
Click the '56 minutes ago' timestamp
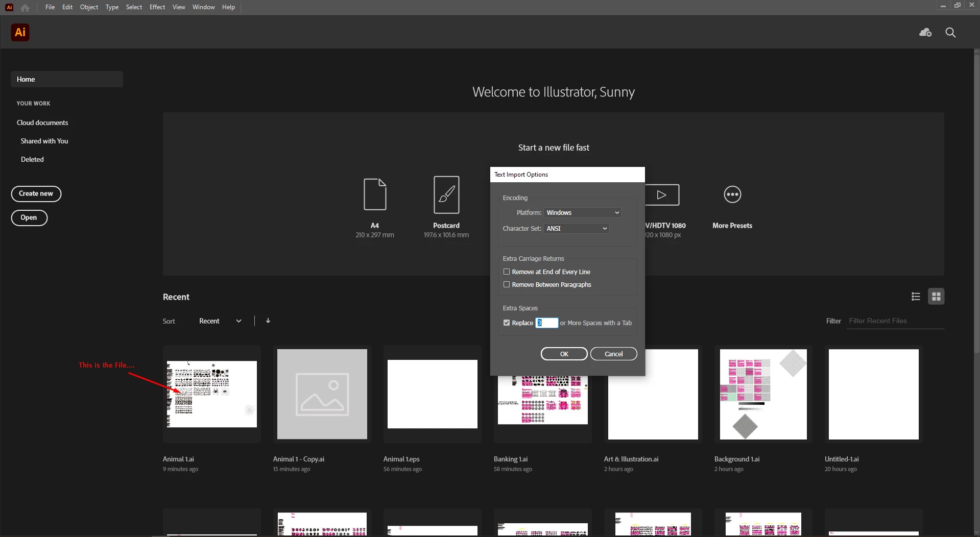402,469
